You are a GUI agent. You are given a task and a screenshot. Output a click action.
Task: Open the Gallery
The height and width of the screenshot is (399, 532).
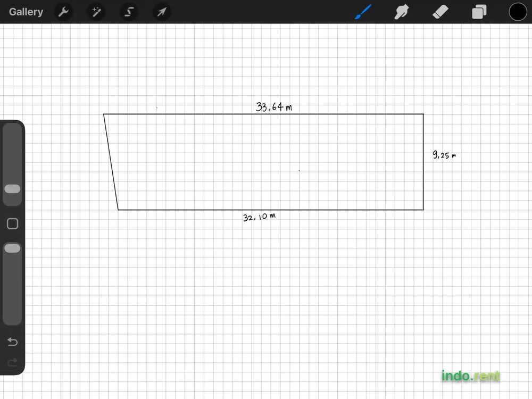[x=26, y=12]
